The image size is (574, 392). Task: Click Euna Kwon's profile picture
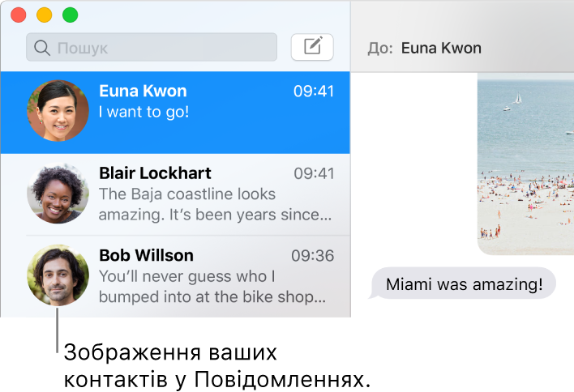[x=58, y=111]
